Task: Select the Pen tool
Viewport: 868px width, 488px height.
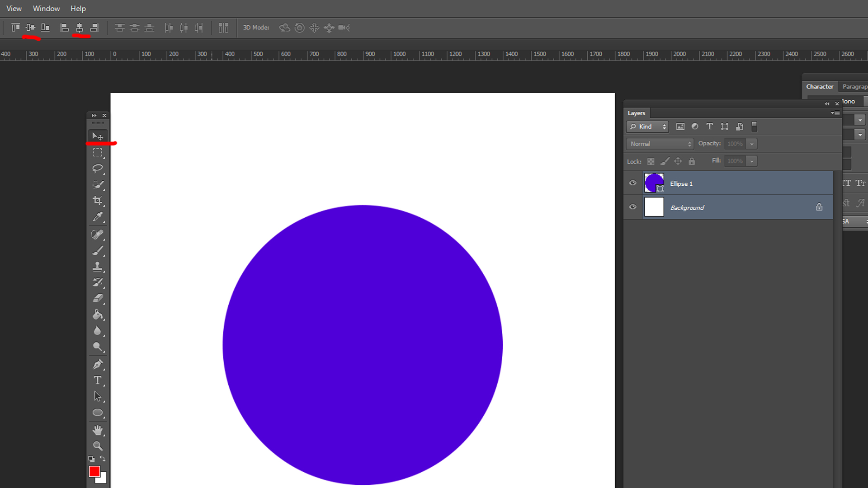Action: click(98, 364)
